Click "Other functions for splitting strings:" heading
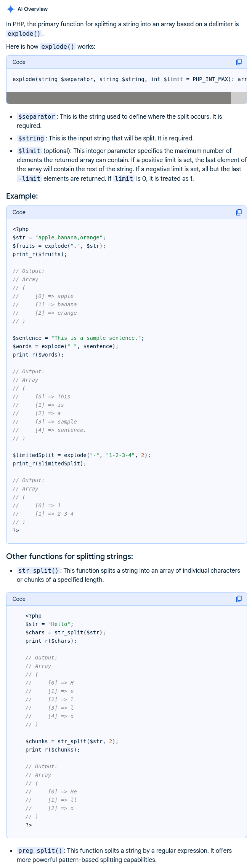This screenshot has width=252, height=868. pos(69,556)
